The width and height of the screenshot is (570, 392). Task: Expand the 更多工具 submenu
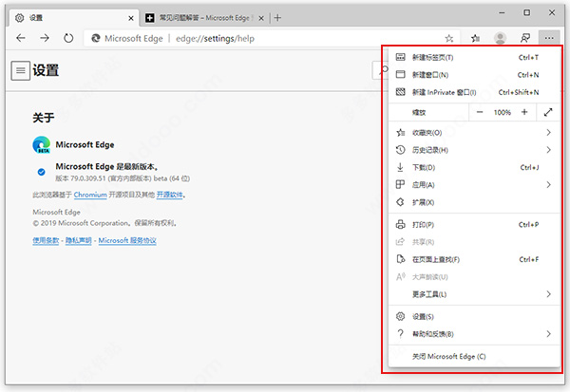tap(549, 295)
